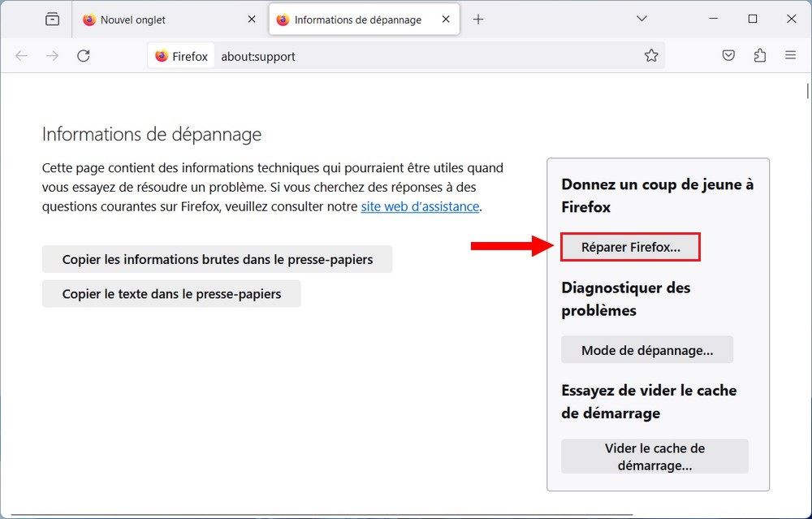Click Copier le texte dans le presse-papiers

coord(171,293)
